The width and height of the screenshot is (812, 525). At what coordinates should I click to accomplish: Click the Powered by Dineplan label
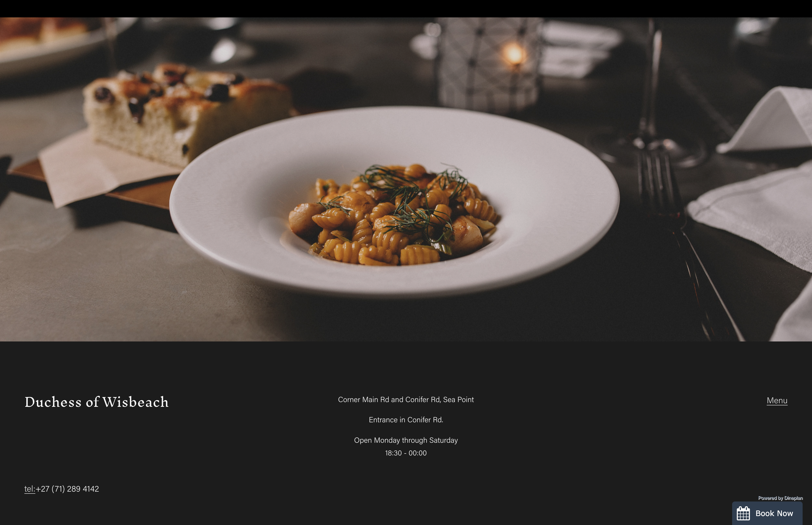pyautogui.click(x=780, y=498)
